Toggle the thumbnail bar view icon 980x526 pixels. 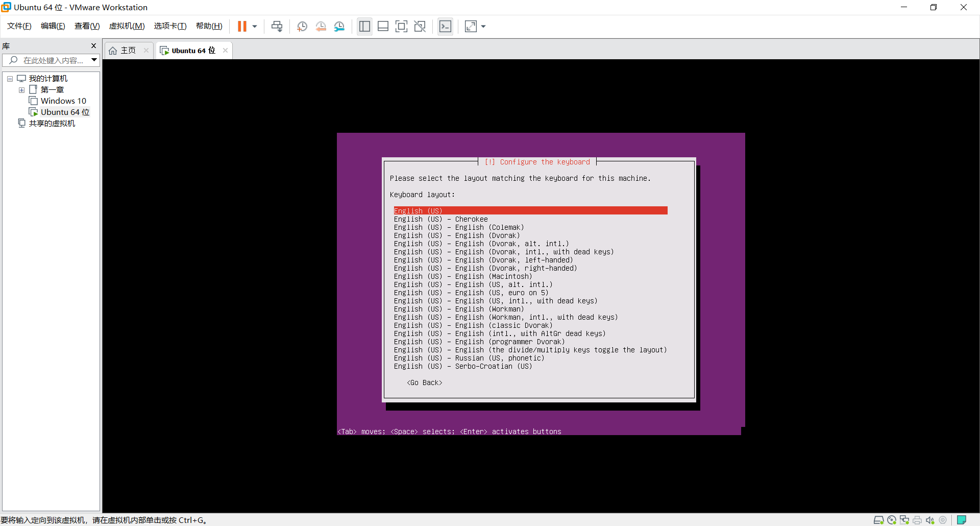click(x=383, y=27)
